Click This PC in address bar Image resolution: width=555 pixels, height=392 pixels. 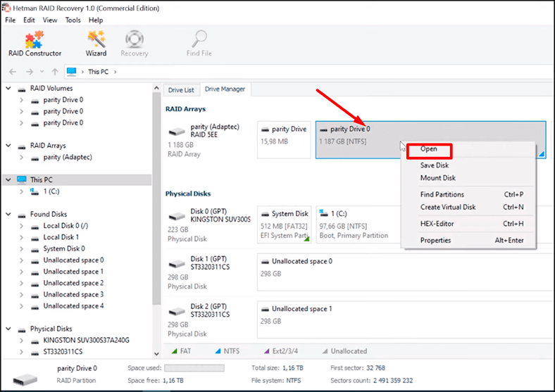[x=98, y=72]
